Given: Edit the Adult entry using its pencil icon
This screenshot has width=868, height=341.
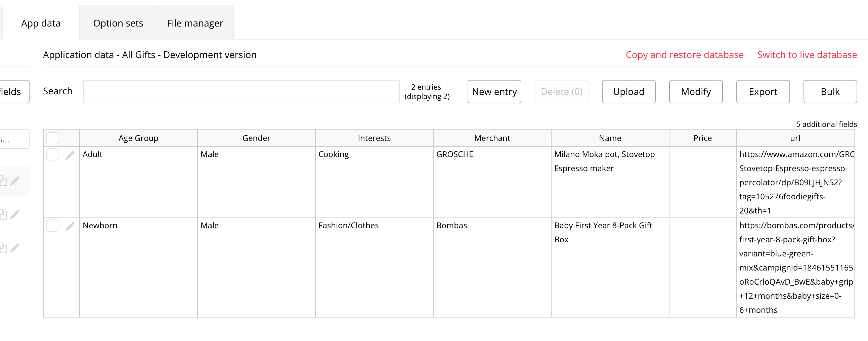Looking at the screenshot, I should [x=70, y=154].
